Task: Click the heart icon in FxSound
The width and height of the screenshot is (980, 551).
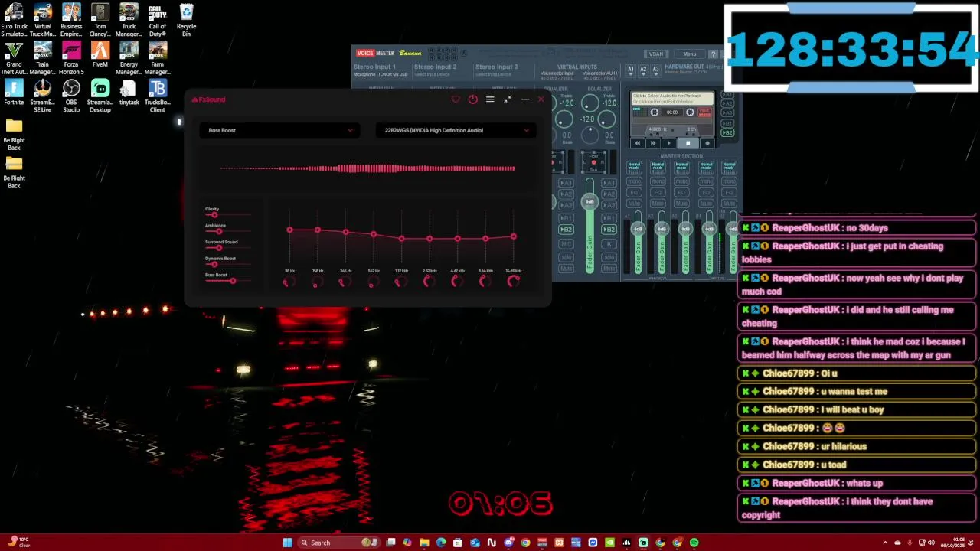Action: [456, 99]
